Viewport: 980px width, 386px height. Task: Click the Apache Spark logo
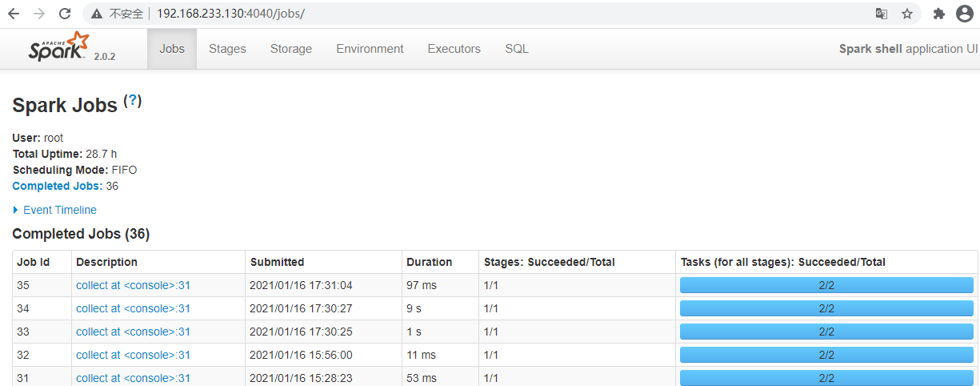(x=59, y=47)
